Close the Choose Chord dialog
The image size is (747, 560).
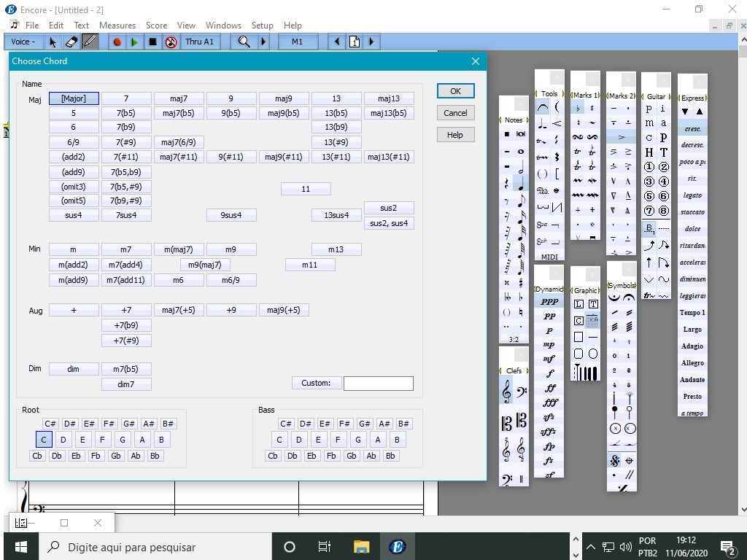point(476,61)
